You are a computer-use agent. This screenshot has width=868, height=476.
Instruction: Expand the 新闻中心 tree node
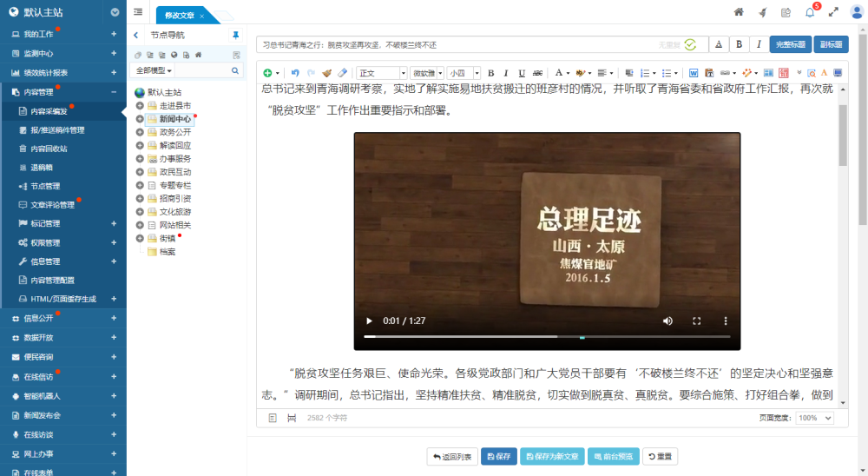tap(140, 119)
